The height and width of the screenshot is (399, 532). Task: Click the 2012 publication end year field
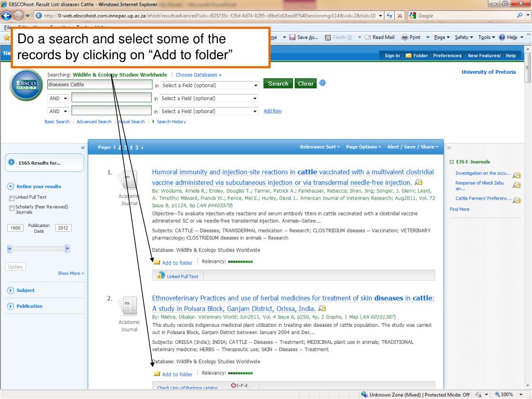(x=63, y=228)
